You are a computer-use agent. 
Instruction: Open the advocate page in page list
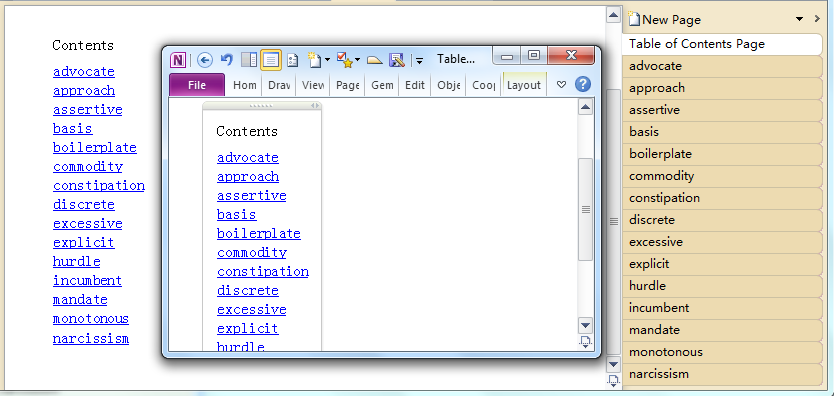[x=722, y=66]
